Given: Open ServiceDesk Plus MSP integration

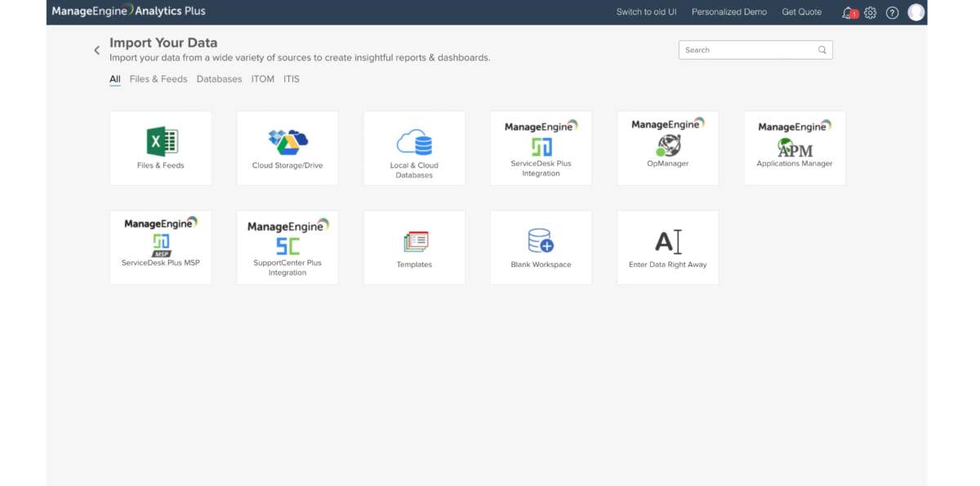Looking at the screenshot, I should [160, 247].
